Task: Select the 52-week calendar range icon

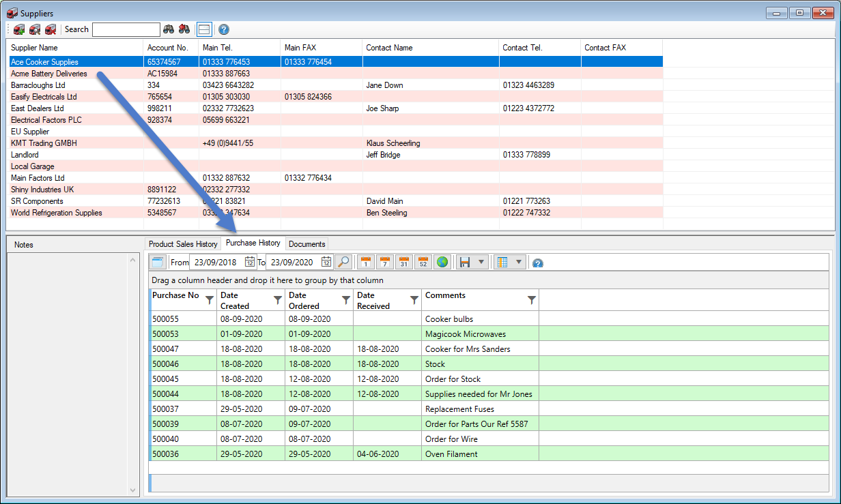Action: point(423,262)
